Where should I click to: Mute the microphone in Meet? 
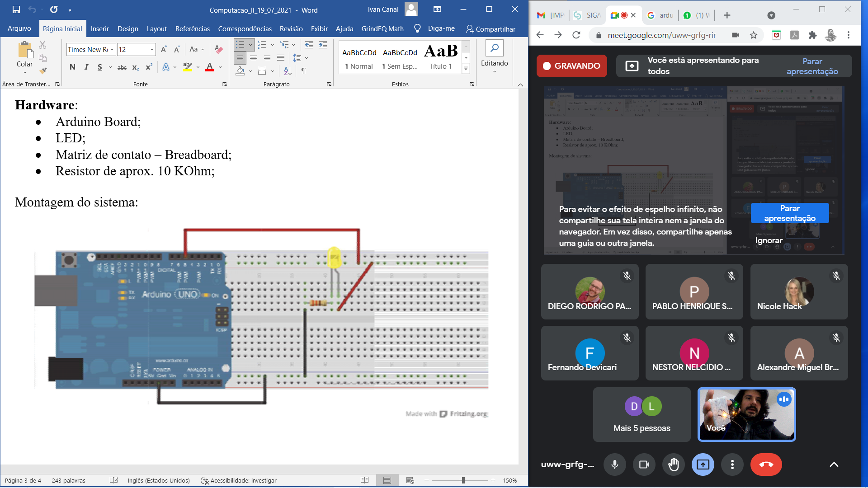click(615, 465)
